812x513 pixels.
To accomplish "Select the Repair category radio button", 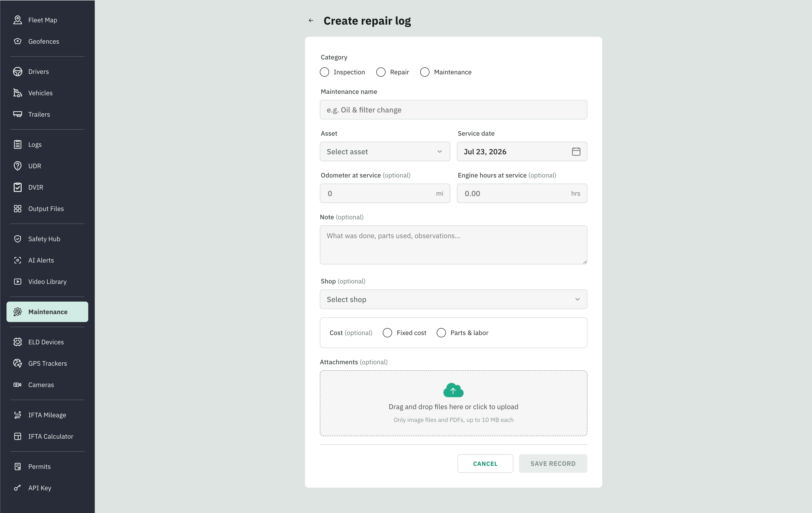I will coord(381,72).
